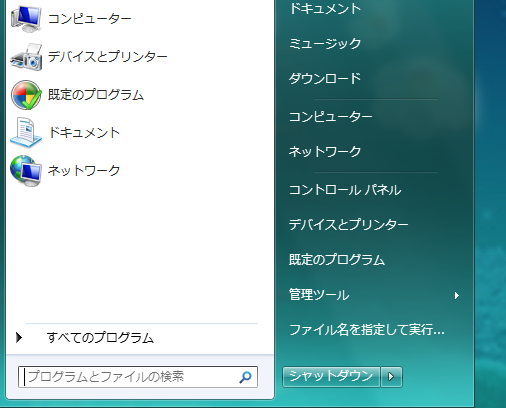Viewport: 506px width, 408px height.
Task: Open the コンピューター icon in left pane
Action: (x=26, y=19)
